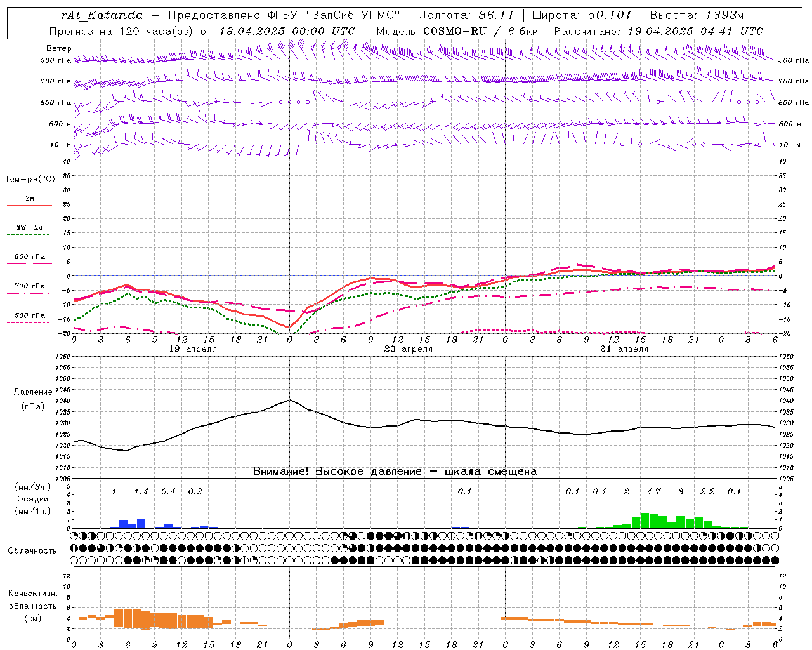
Task: Click the '2м' temperature legend entry
Action: point(29,198)
